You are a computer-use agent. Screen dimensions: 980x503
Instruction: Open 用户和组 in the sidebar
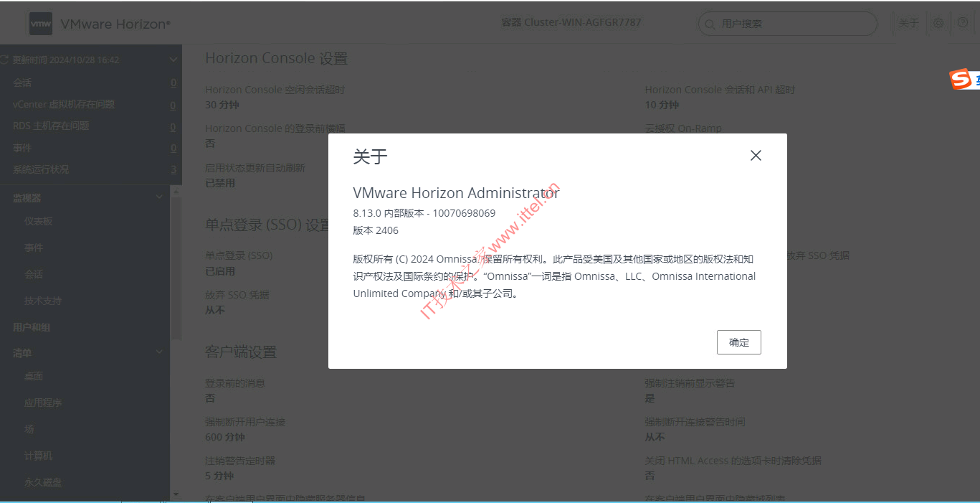coord(32,327)
